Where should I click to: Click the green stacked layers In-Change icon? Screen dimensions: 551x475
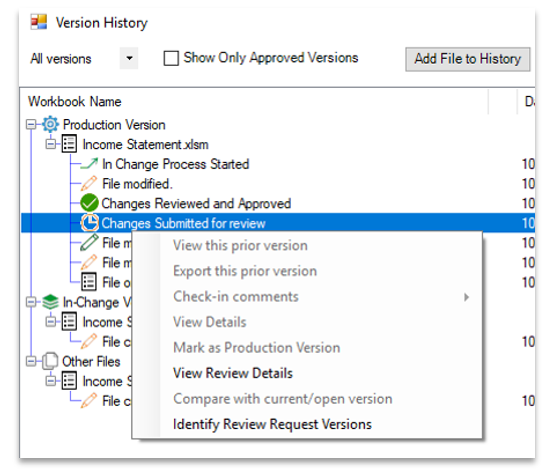click(x=50, y=302)
